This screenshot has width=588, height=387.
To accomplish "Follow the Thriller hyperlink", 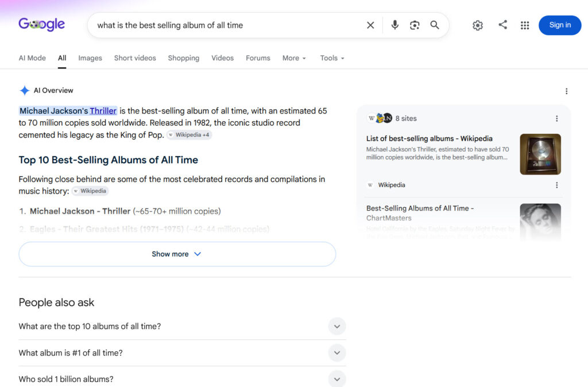I will coord(103,111).
